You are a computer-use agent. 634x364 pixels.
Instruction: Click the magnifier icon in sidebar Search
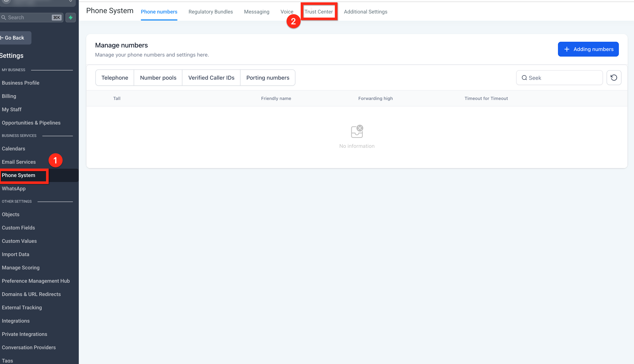pos(4,18)
